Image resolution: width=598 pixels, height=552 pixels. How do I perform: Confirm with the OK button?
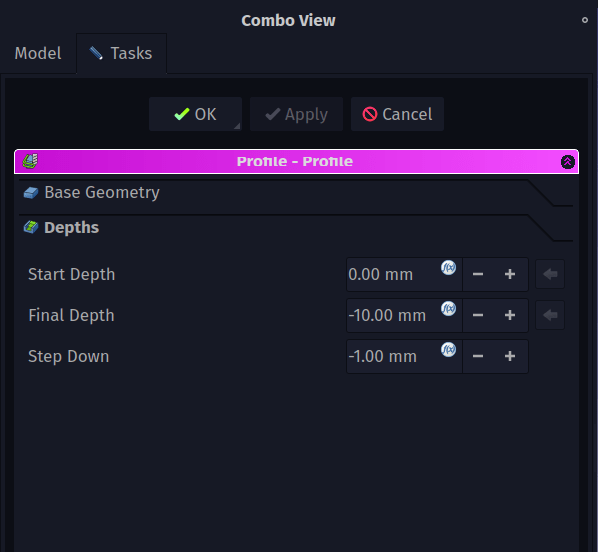coord(195,114)
